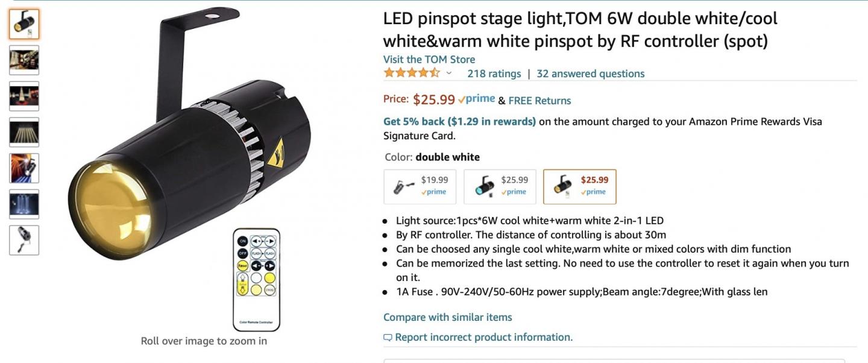868x363 pixels.
Task: Click the star rating icons
Action: pyautogui.click(x=412, y=74)
